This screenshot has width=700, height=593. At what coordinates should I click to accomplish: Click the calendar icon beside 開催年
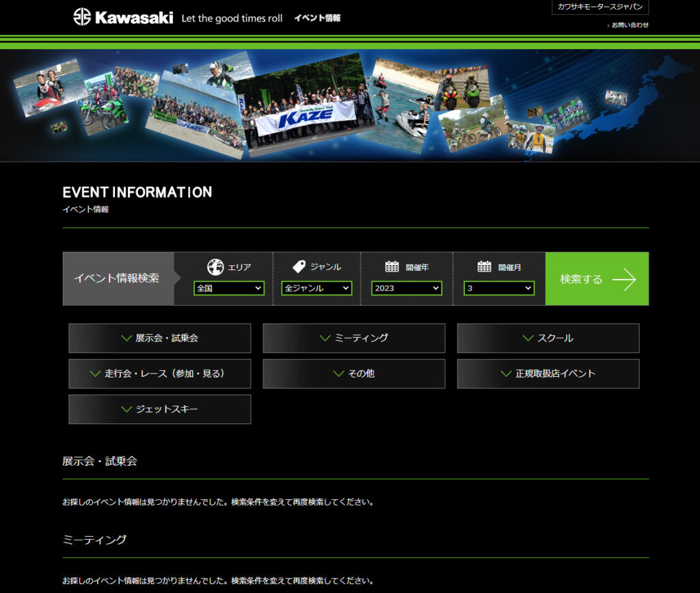click(392, 267)
